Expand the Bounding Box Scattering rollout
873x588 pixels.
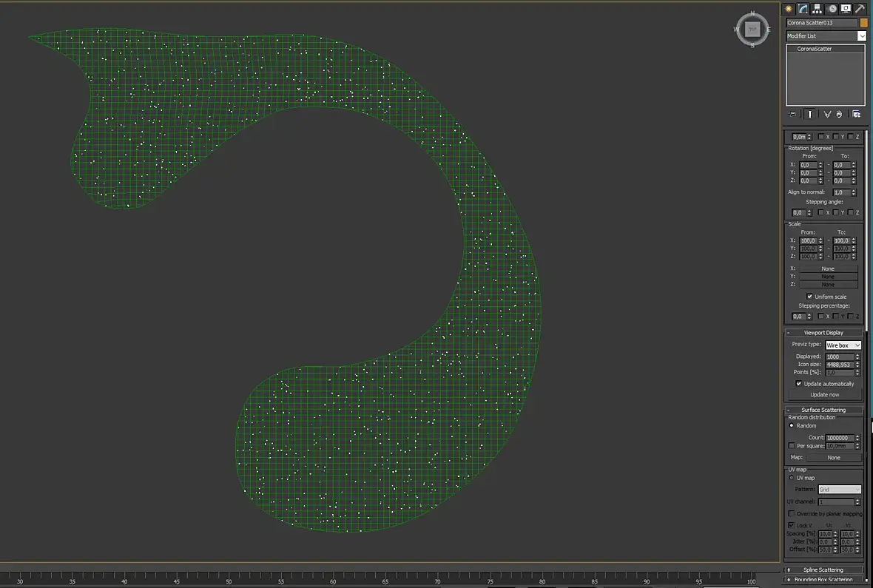tap(823, 580)
